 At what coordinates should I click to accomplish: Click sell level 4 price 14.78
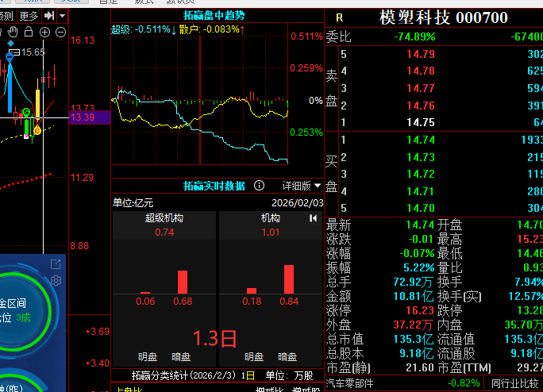[421, 71]
